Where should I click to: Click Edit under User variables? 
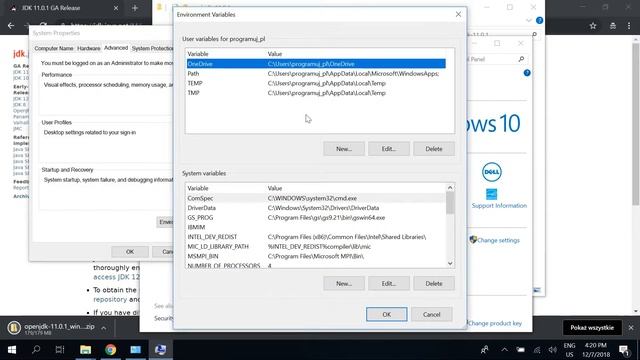[x=389, y=149]
